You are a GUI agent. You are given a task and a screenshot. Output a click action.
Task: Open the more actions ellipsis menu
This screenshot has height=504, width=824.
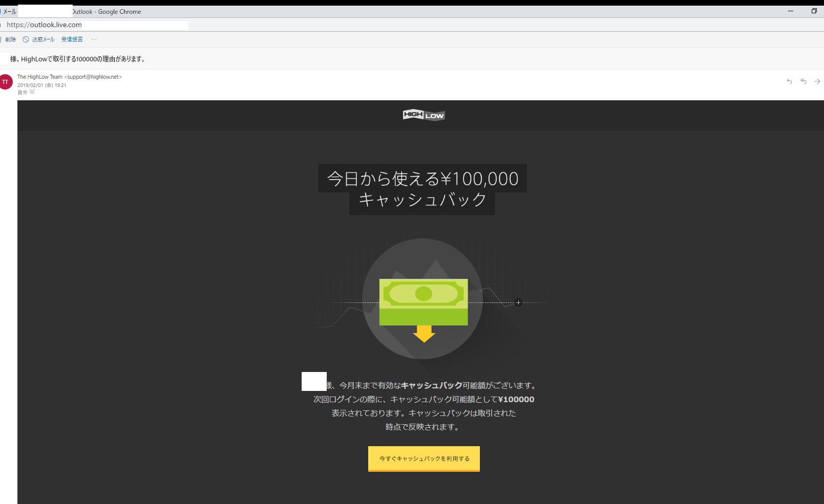94,39
